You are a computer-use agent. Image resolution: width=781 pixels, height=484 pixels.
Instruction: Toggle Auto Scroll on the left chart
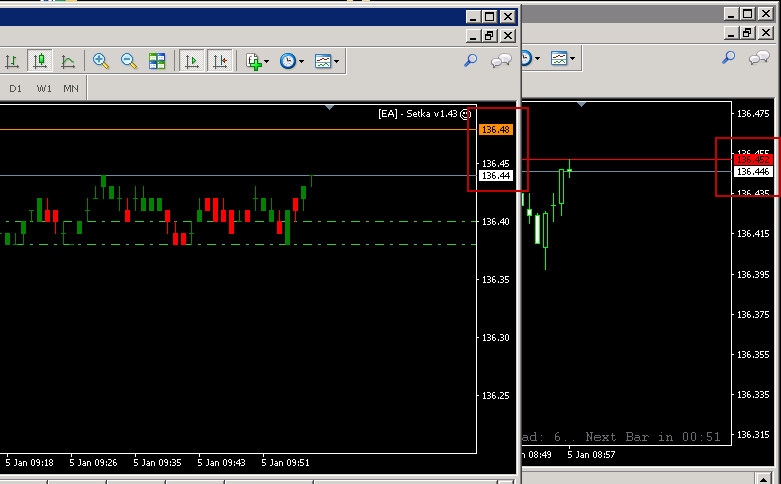pos(192,61)
